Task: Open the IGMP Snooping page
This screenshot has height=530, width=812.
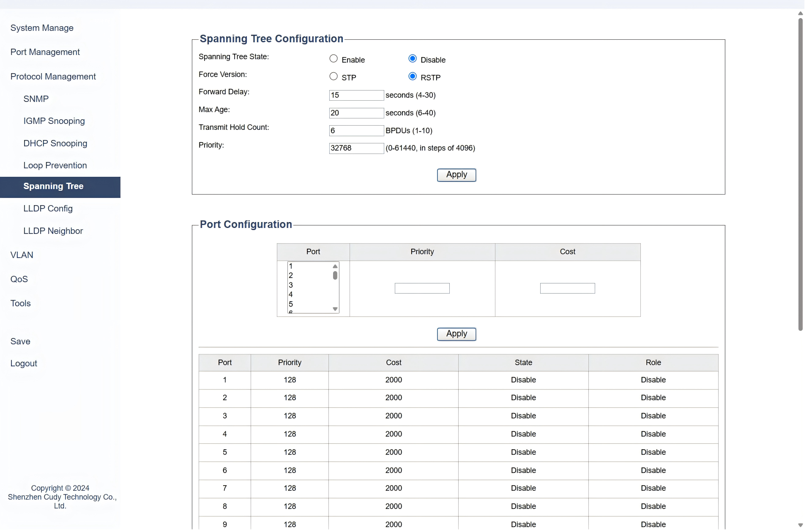Action: [54, 121]
